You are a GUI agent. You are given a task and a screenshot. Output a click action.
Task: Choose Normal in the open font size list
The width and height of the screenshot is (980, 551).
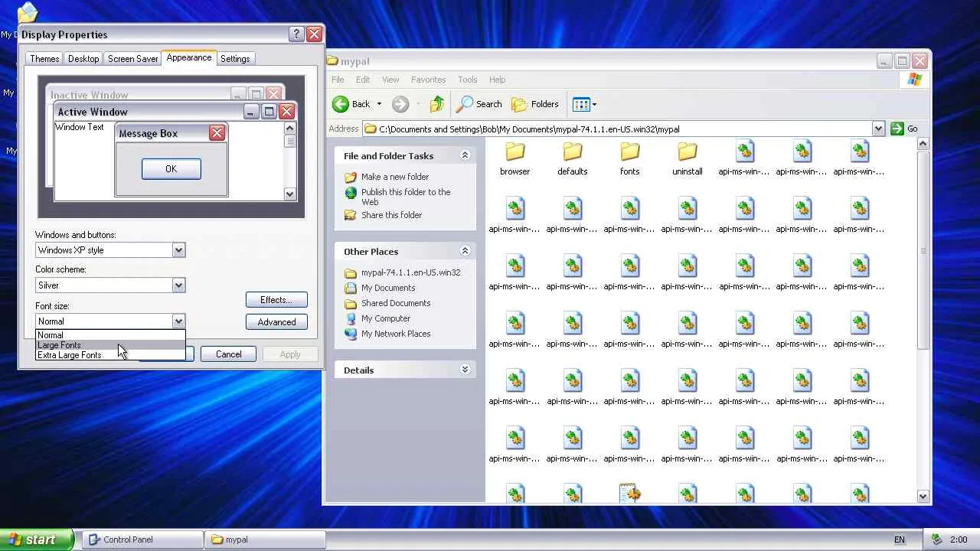[110, 335]
